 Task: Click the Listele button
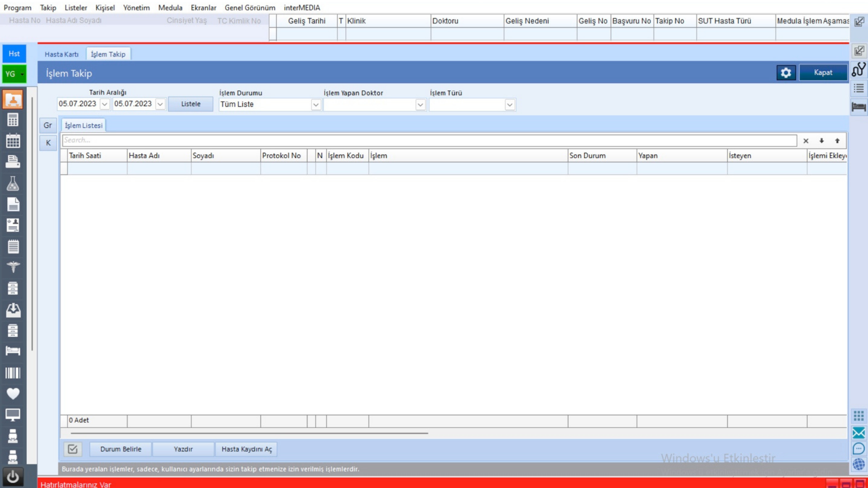[x=190, y=104]
